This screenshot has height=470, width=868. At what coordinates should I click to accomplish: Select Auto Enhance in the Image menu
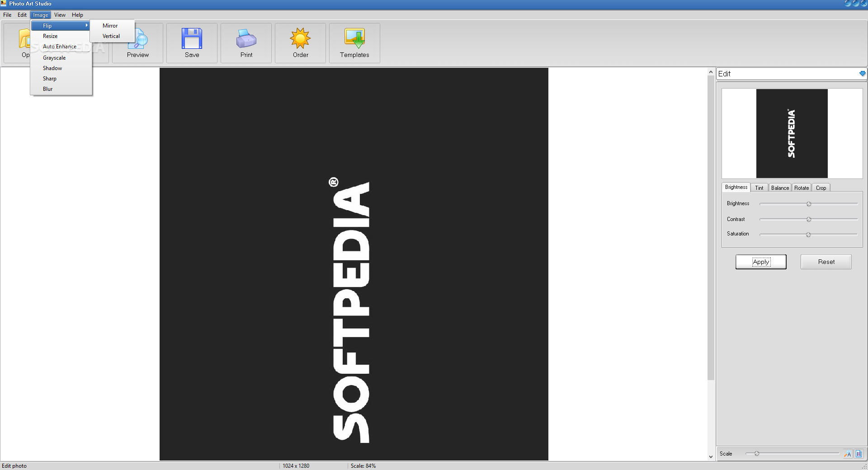click(x=61, y=47)
